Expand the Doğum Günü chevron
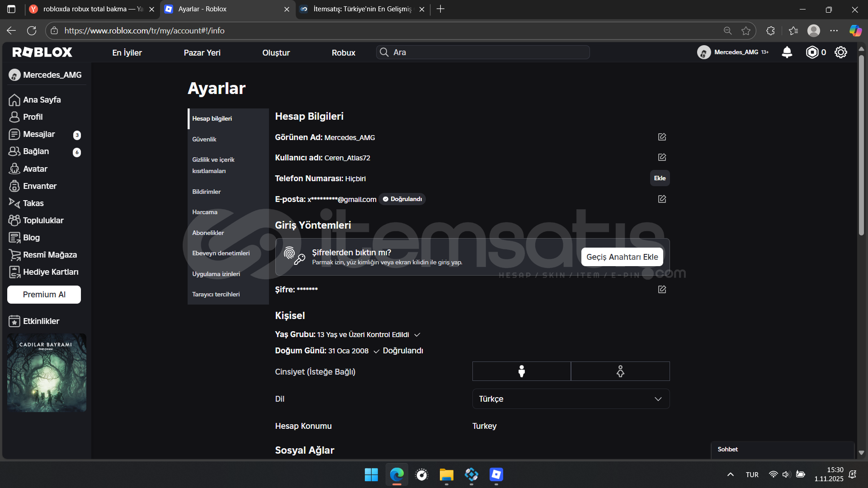This screenshot has width=868, height=488. coord(376,351)
